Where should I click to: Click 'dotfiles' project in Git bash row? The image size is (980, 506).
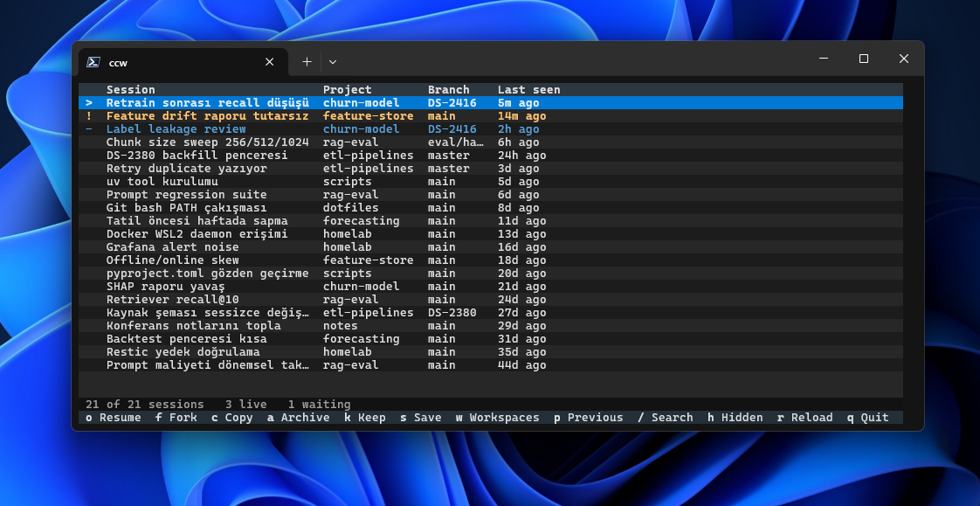tap(350, 208)
